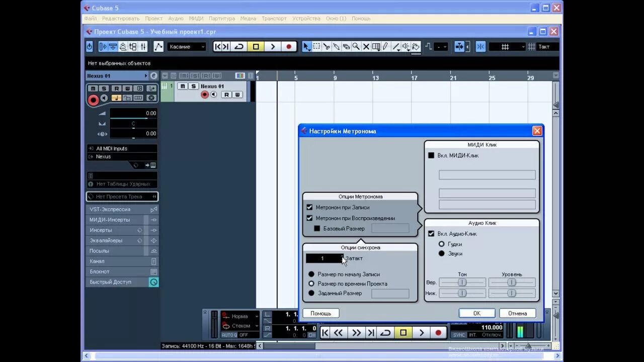Open the Проект menu
Viewport: 644px width, 362px height.
(153, 19)
